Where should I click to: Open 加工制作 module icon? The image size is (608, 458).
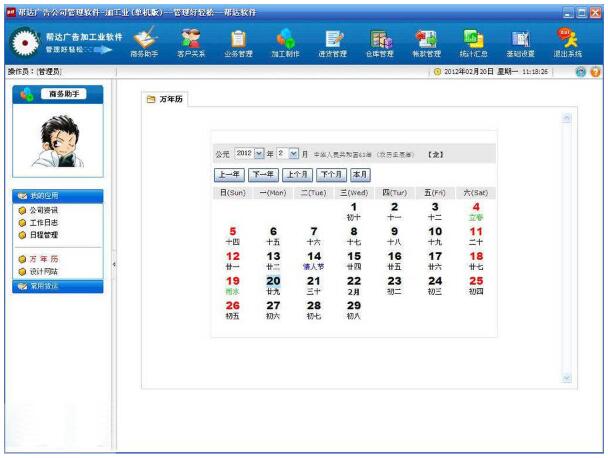click(x=285, y=43)
